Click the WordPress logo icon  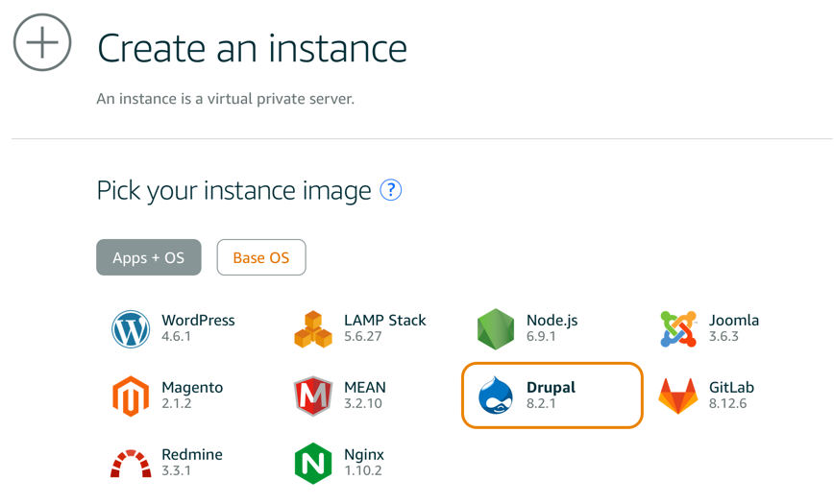(x=131, y=329)
